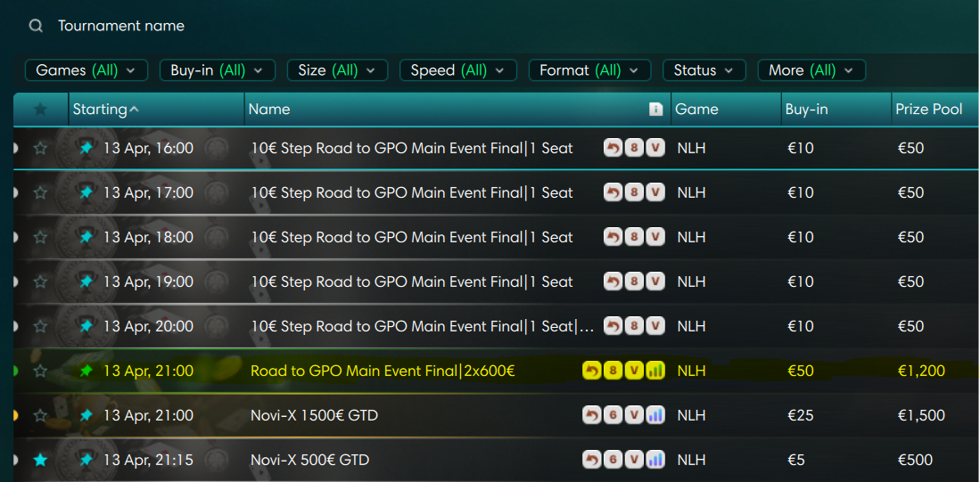The height and width of the screenshot is (482, 980).
Task: Click the 6-max icon on Novi-X 500€ GTD
Action: pos(613,460)
